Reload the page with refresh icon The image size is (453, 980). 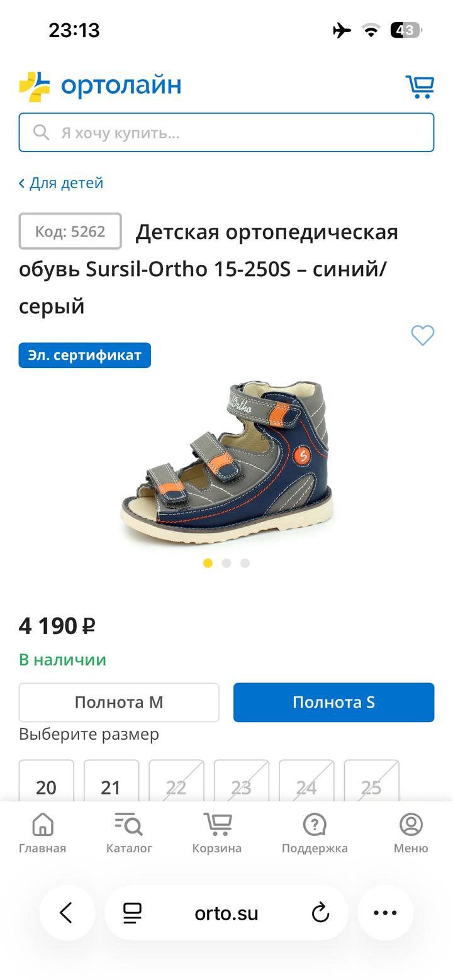(321, 913)
